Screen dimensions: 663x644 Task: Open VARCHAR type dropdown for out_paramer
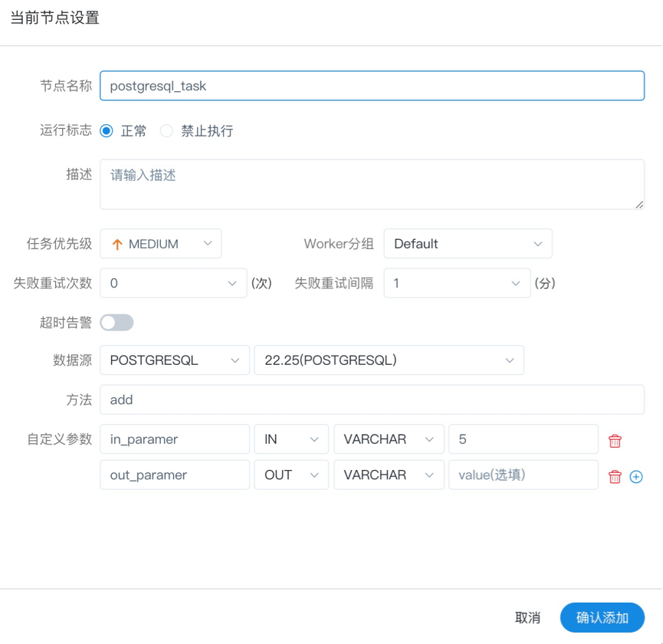pyautogui.click(x=389, y=475)
